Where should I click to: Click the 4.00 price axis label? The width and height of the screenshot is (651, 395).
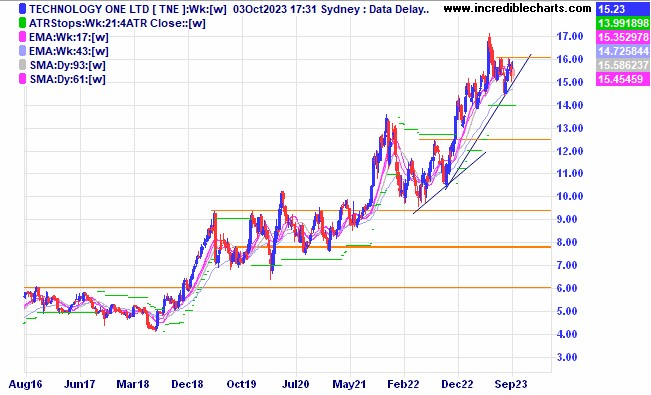pyautogui.click(x=567, y=334)
